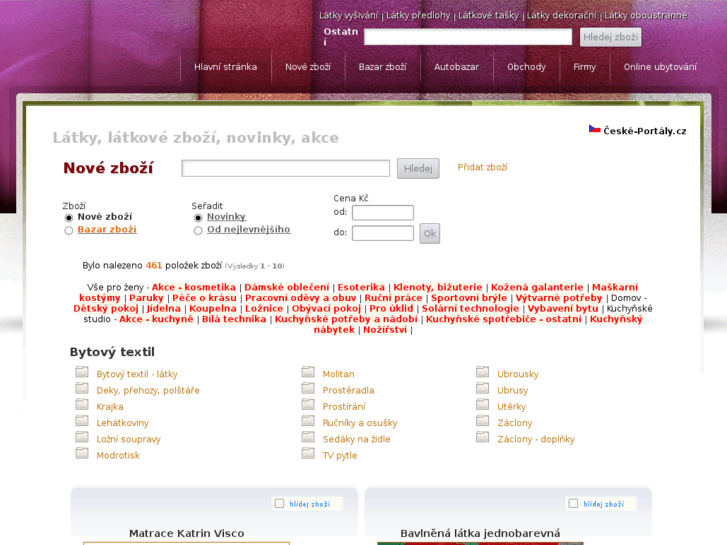Click folder icon beside Modrotisk
The height and width of the screenshot is (545, 727).
[x=82, y=453]
